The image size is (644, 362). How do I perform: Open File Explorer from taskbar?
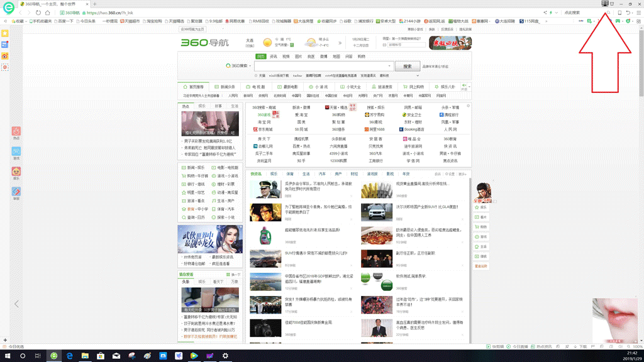pyautogui.click(x=85, y=356)
